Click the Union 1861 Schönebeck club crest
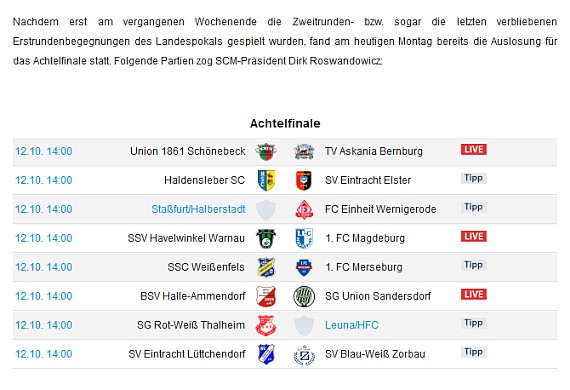This screenshot has width=570, height=390. (266, 152)
